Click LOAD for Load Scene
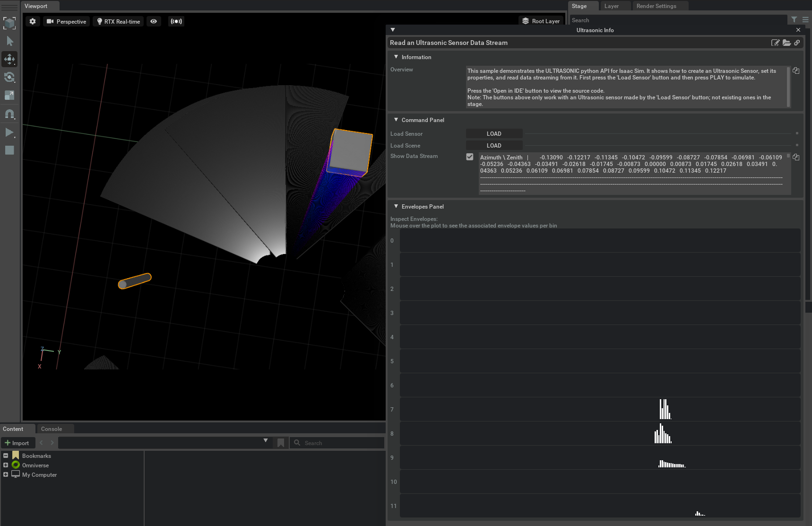The height and width of the screenshot is (526, 812). click(494, 146)
